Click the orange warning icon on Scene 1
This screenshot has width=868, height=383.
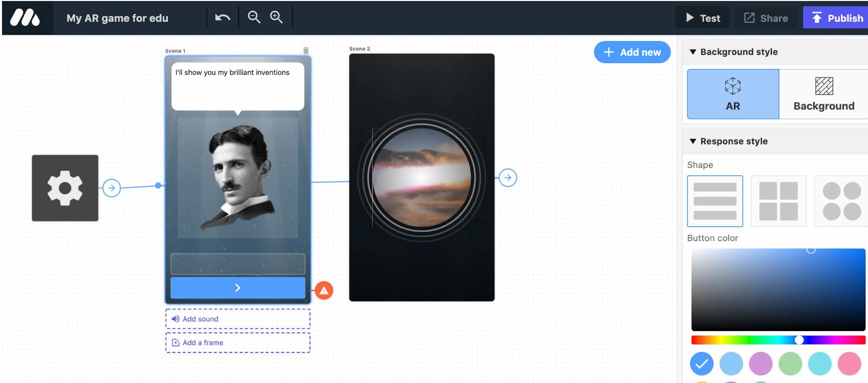324,290
